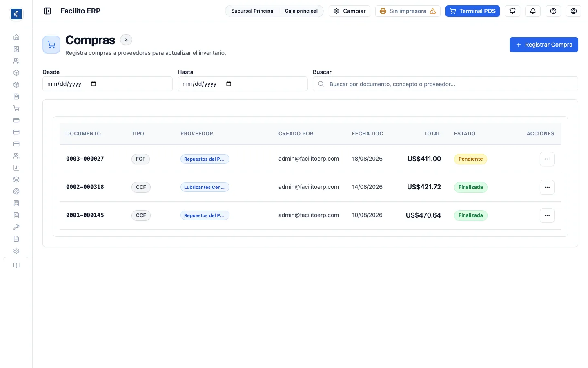Open the help question mark icon
The image size is (588, 368).
553,11
